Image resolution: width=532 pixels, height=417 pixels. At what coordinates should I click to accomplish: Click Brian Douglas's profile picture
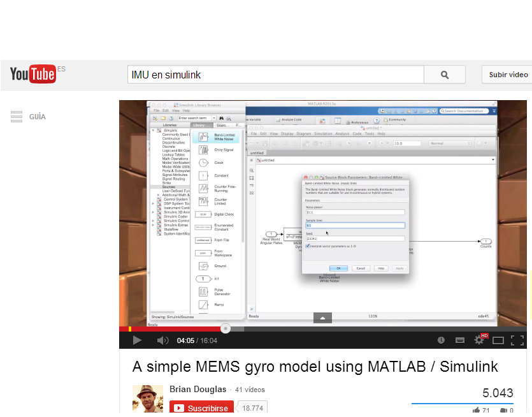click(148, 399)
